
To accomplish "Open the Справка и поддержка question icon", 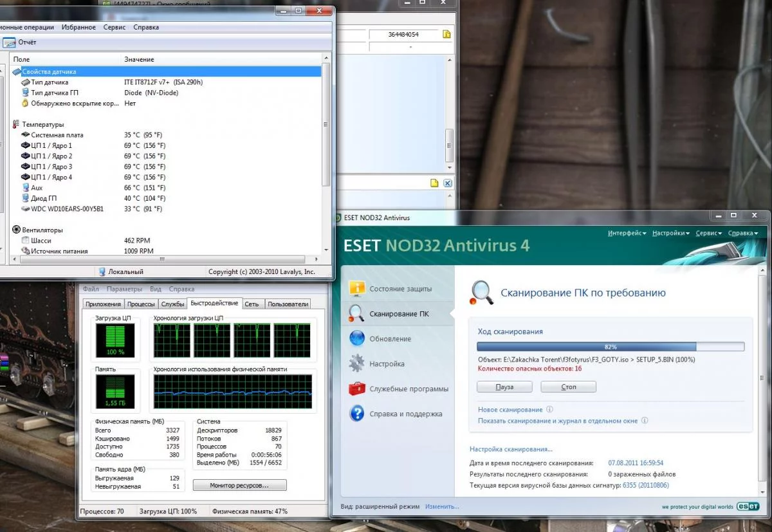I will 356,414.
